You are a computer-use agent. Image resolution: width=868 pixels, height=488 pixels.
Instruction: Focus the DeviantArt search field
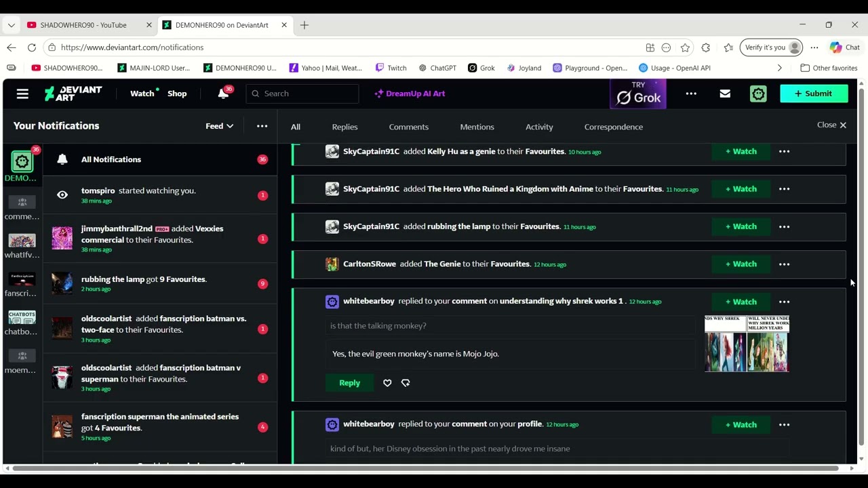302,94
